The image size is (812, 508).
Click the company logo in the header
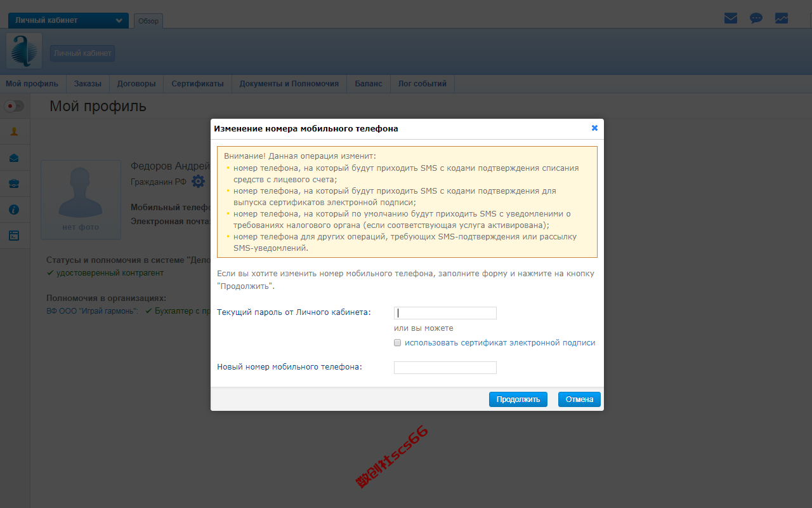point(24,51)
